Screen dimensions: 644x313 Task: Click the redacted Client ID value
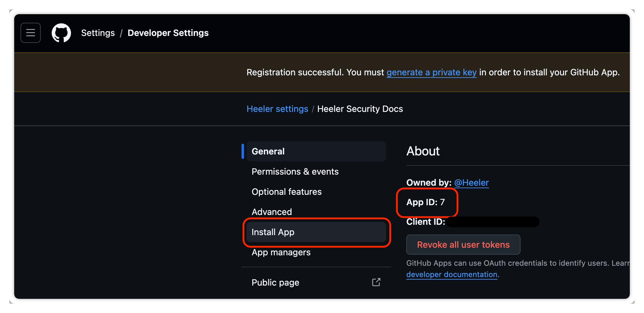tap(493, 222)
